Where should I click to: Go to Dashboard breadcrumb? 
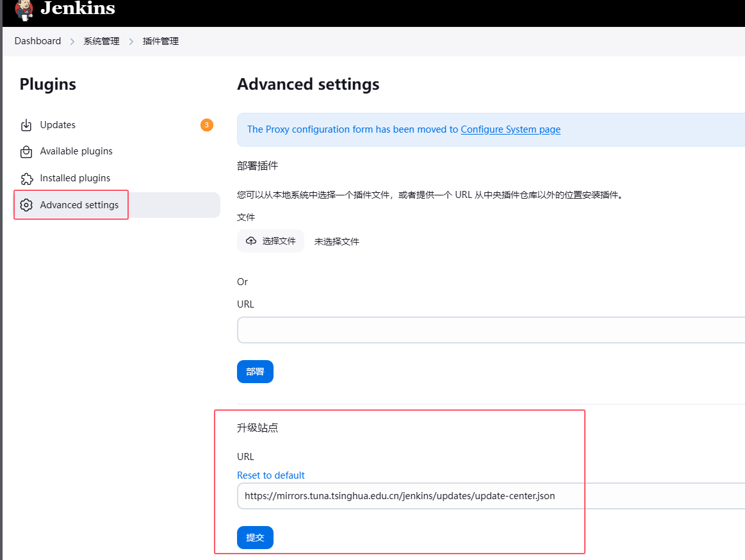coord(38,41)
